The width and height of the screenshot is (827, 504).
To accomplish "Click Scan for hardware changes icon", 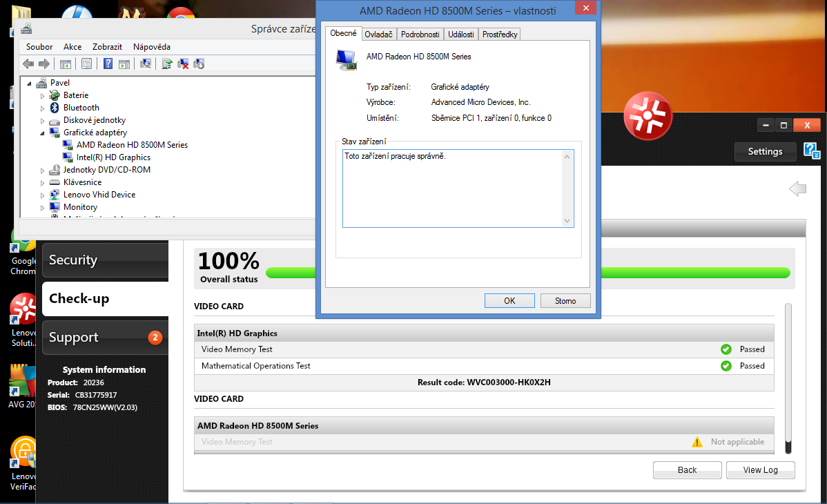I will tap(146, 64).
